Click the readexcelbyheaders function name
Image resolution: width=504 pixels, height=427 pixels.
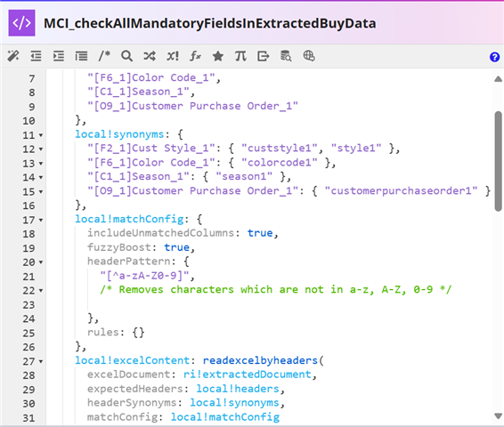pyautogui.click(x=260, y=361)
